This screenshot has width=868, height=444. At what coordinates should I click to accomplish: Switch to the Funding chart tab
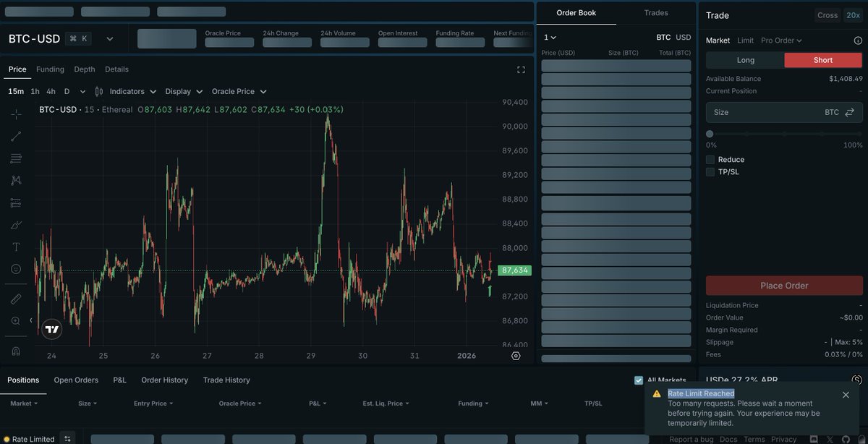tap(50, 69)
